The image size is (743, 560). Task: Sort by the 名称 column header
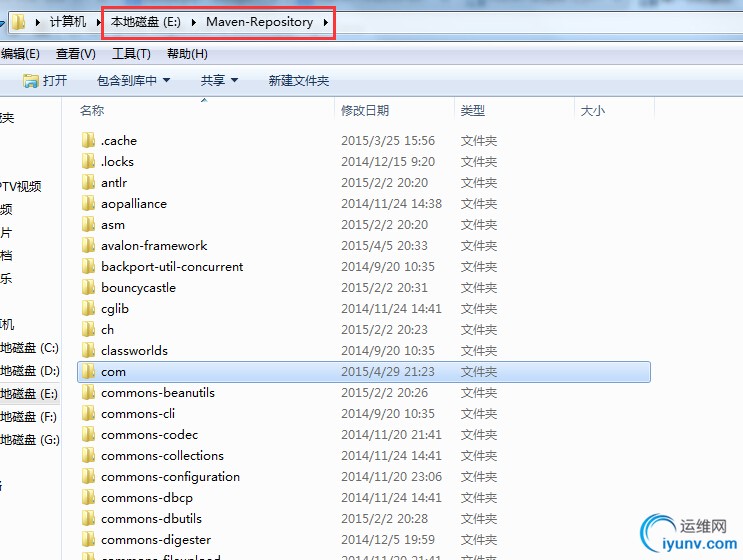[91, 110]
